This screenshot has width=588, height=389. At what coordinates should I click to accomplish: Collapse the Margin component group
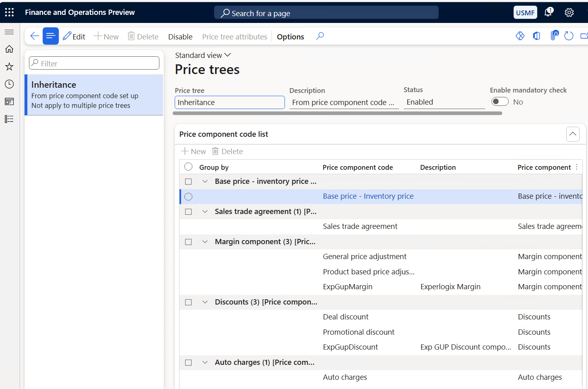[205, 242]
